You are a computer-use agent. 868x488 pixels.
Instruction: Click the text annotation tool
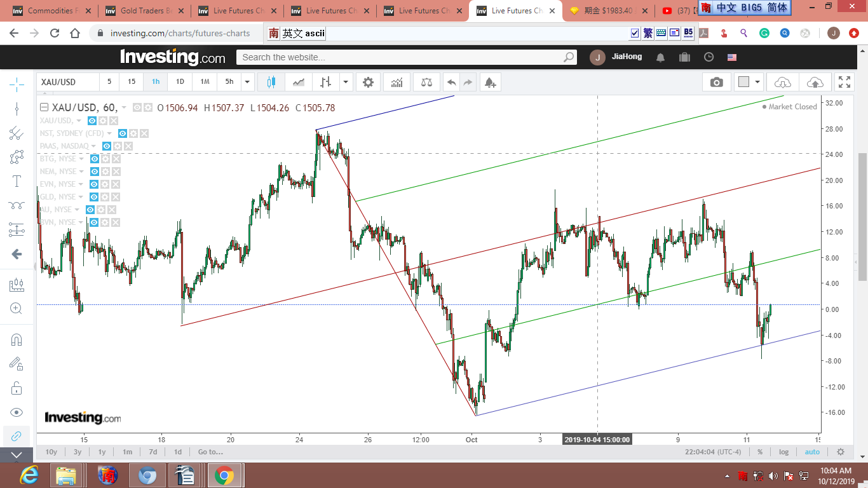(17, 181)
